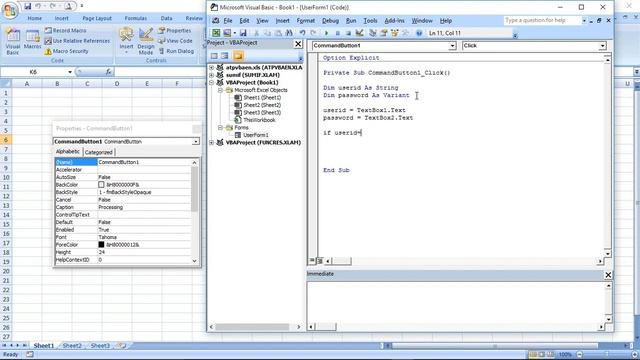Screen dimensions: 640x360
Task: Run the Sub using the play icon
Action: click(x=326, y=33)
